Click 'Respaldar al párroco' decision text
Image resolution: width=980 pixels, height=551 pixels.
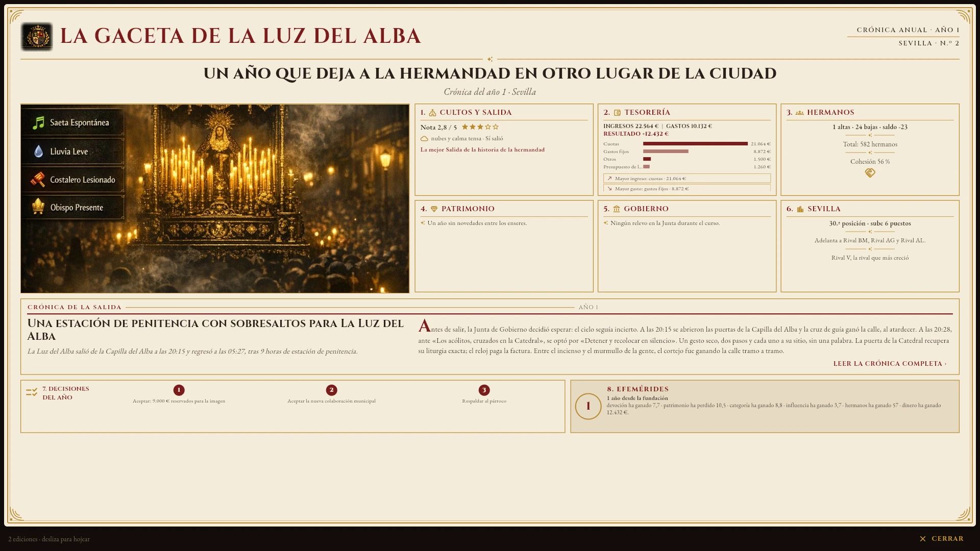pyautogui.click(x=484, y=401)
